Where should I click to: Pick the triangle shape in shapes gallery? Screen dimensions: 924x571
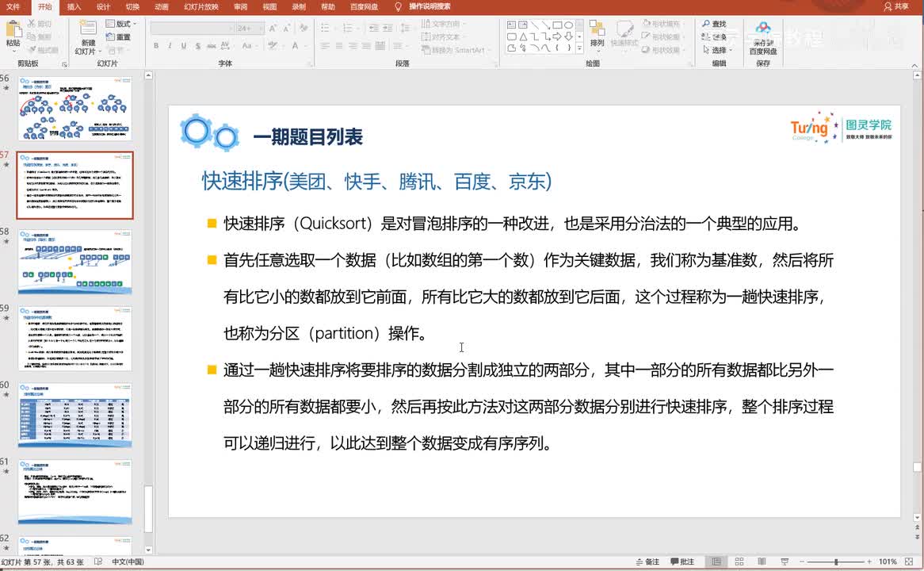click(x=523, y=36)
